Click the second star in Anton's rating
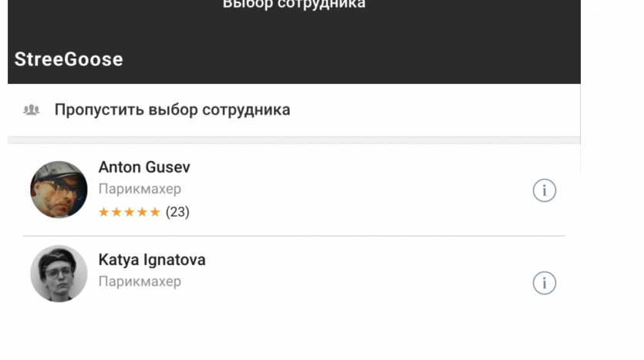 [116, 212]
